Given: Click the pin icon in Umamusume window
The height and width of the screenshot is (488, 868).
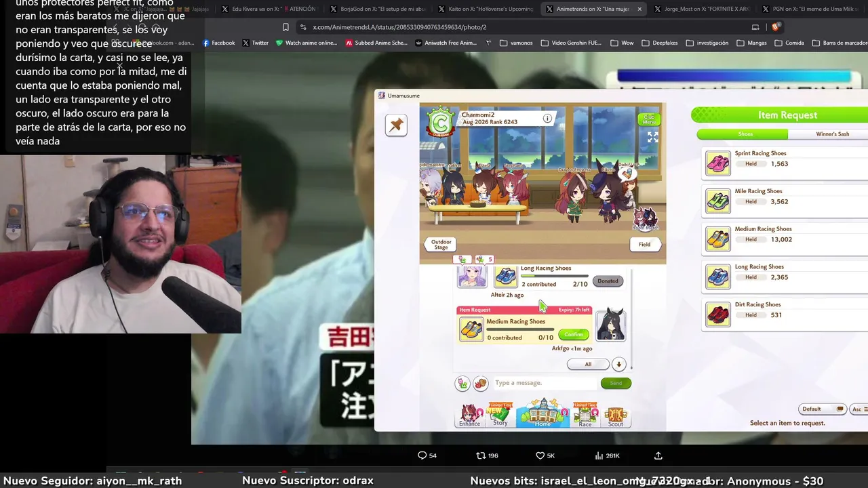Looking at the screenshot, I should pos(396,125).
